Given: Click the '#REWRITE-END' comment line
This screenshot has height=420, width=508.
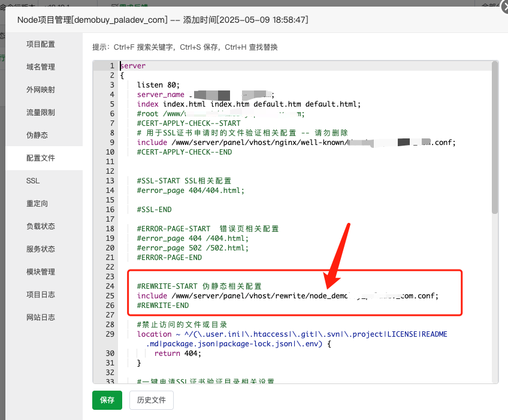Looking at the screenshot, I should click(x=162, y=306).
